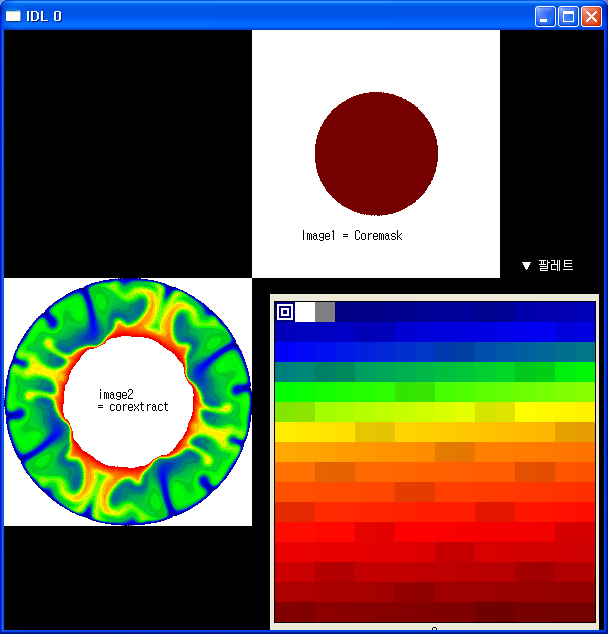Screen dimensions: 608x634
Task: Select the gray swatch in the palette
Action: 325,312
